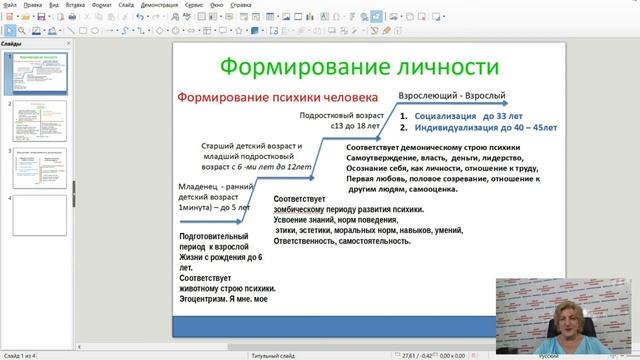Select slide 2 thumbnail
This screenshot has width=640, height=360.
tap(40, 121)
